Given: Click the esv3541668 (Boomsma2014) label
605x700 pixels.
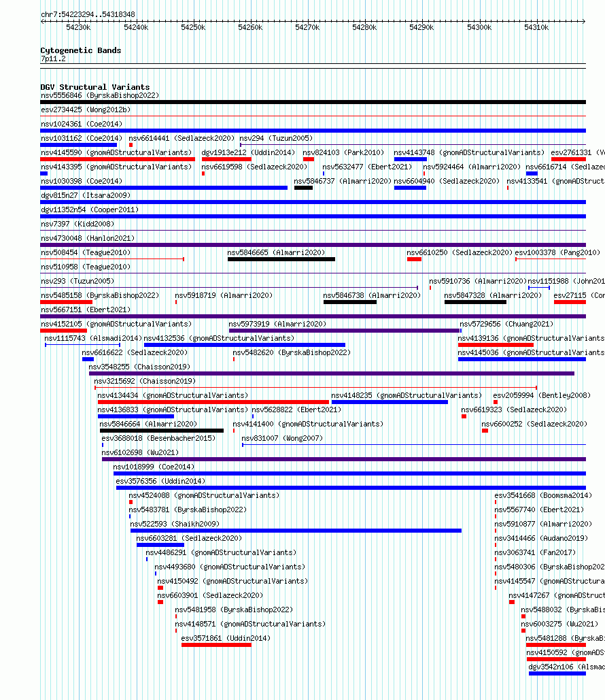Looking at the screenshot, I should point(543,495).
